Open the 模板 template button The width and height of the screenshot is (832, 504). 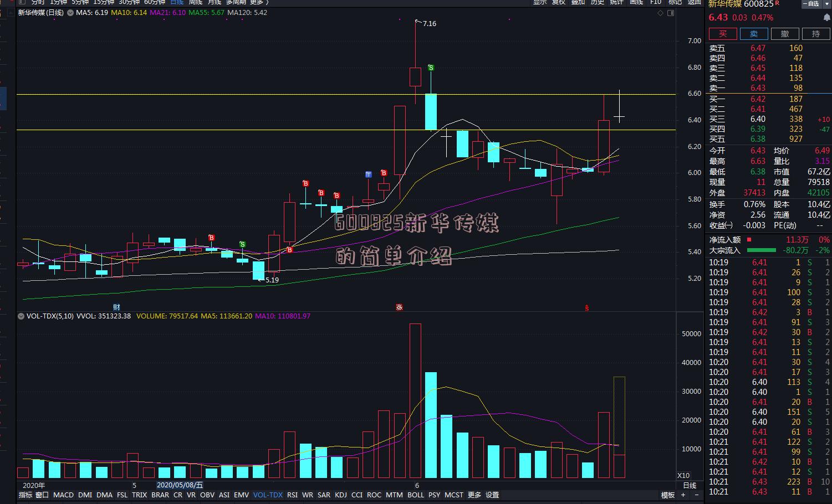[x=668, y=495]
